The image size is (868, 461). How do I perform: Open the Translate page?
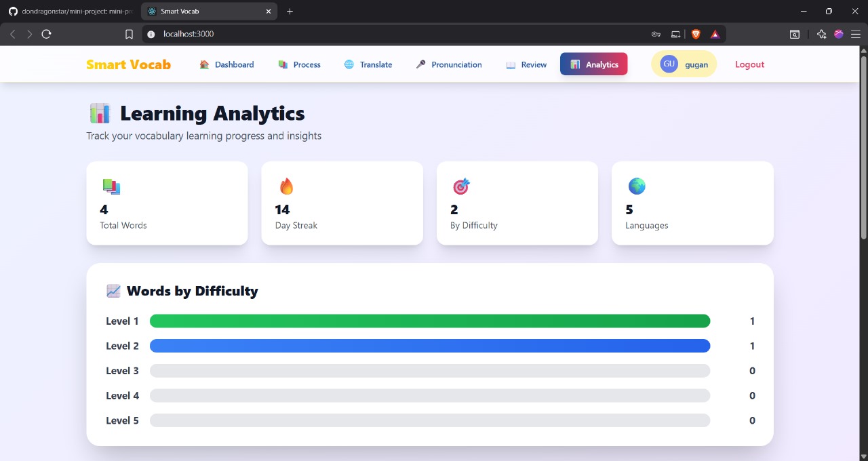[x=368, y=64]
